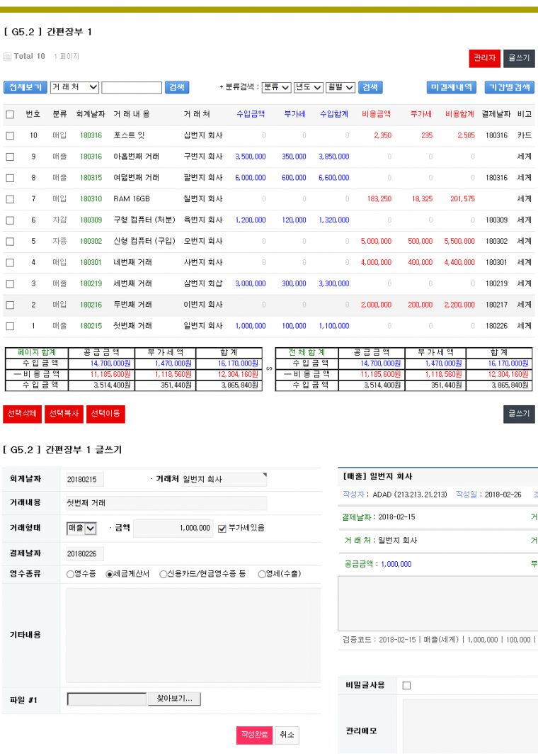Choose the 영세(수출) receipt type option
This screenshot has width=538, height=756.
click(x=261, y=574)
